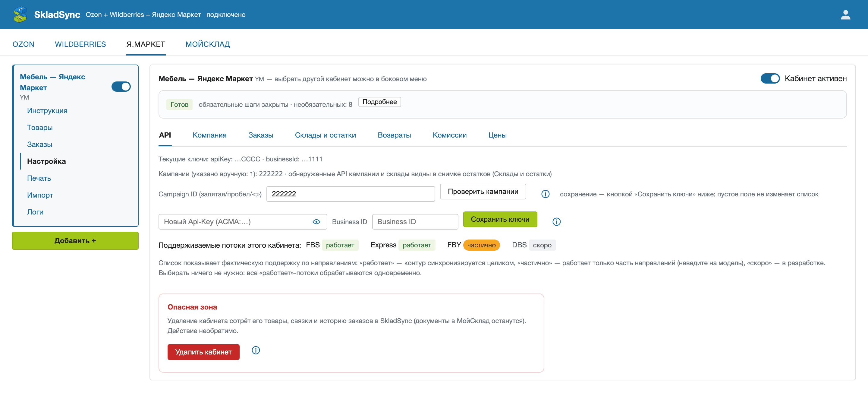Screen dimensions: 868x397
Task: Click info icon next to Проверить кампании
Action: point(545,194)
